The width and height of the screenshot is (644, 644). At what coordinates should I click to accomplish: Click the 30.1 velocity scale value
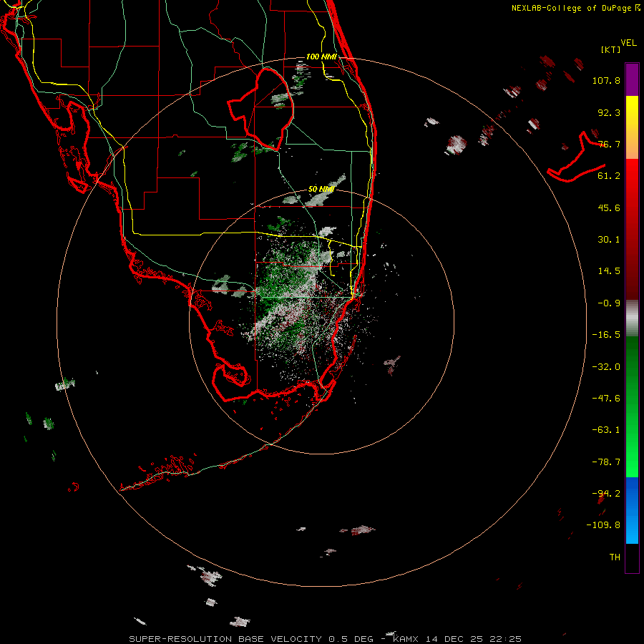[609, 240]
